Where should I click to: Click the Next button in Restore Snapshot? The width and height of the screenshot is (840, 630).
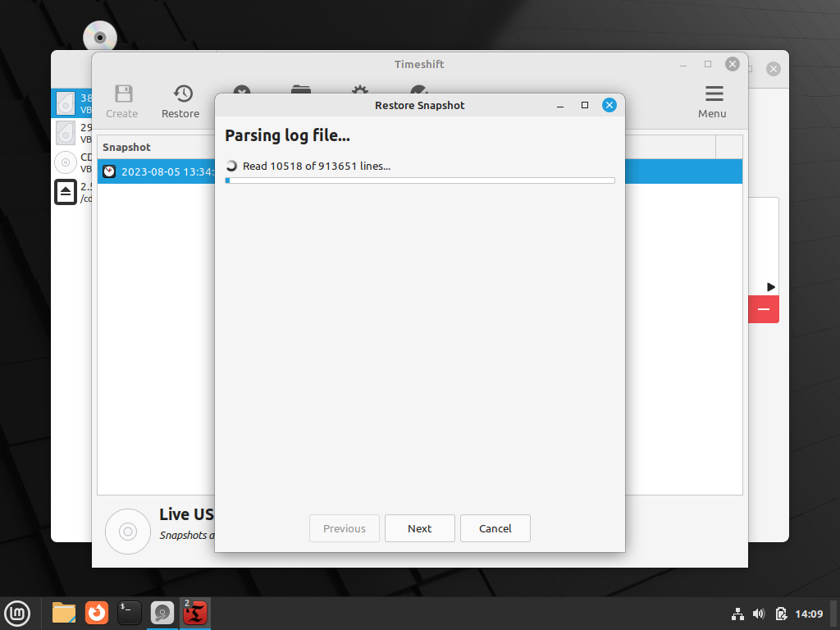[x=419, y=529]
